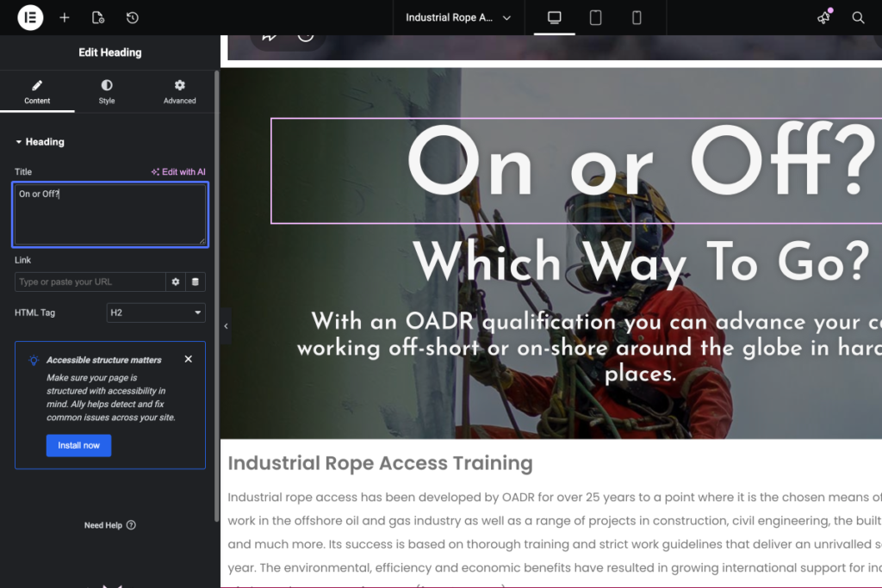The image size is (882, 588).
Task: Open link options gear icon
Action: coord(176,282)
